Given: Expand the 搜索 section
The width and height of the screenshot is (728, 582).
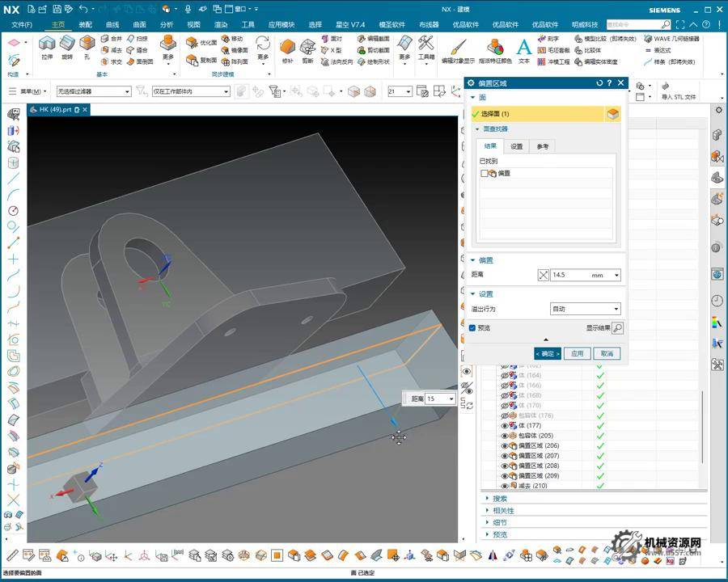Looking at the screenshot, I should 500,499.
